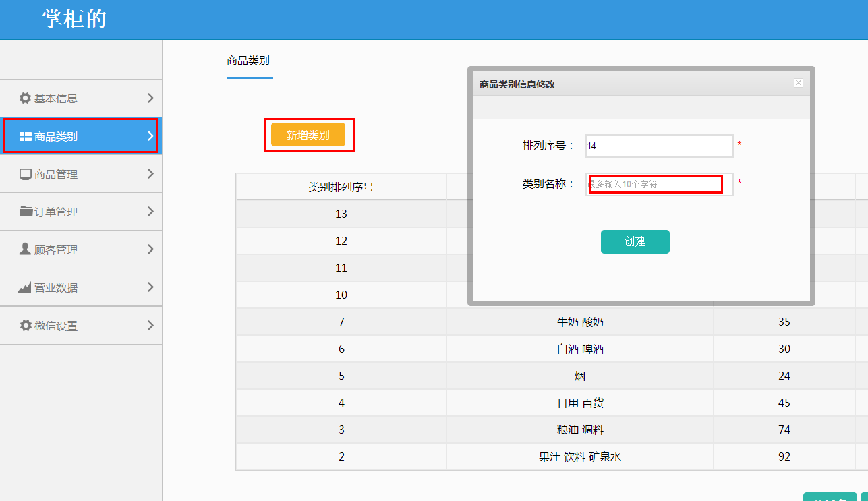Close the 商品类别信息修改 dialog
Image resolution: width=868 pixels, height=501 pixels.
[798, 83]
